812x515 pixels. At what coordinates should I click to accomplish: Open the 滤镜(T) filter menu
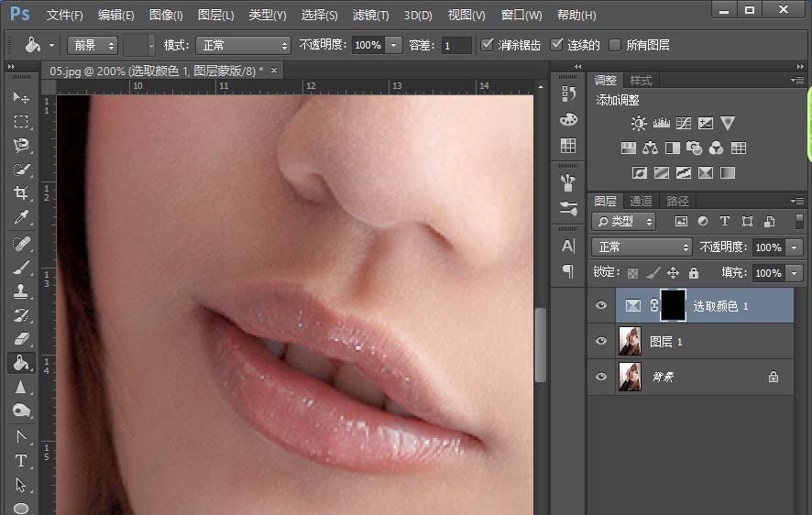370,16
